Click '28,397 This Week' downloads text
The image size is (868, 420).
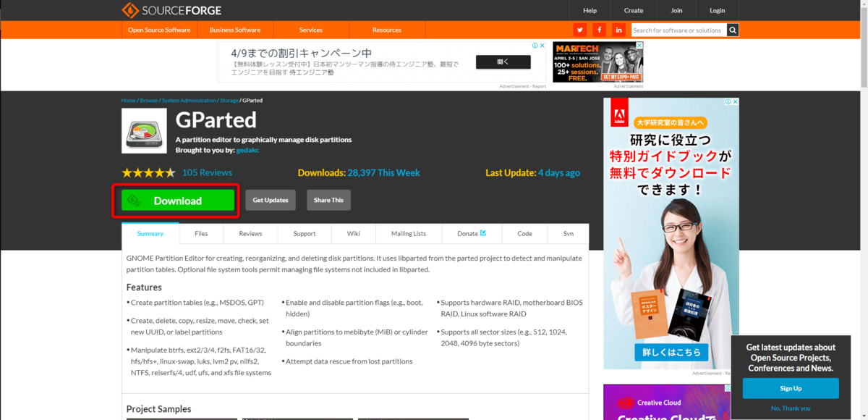[x=383, y=173]
